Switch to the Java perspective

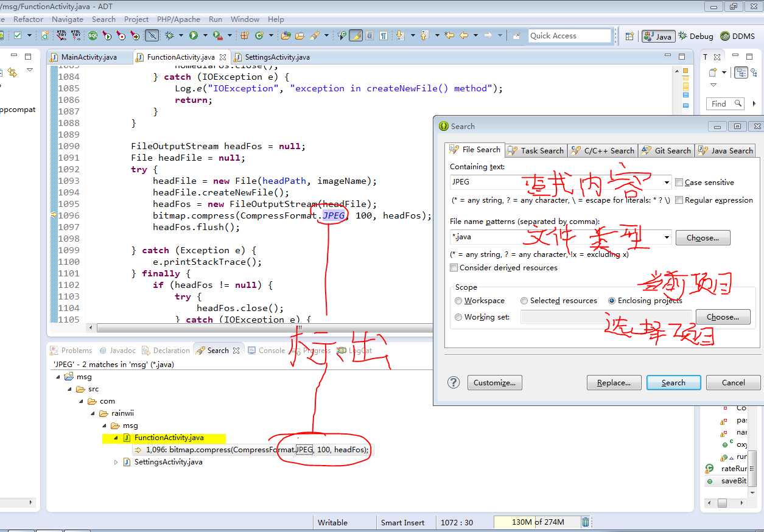[x=657, y=36]
